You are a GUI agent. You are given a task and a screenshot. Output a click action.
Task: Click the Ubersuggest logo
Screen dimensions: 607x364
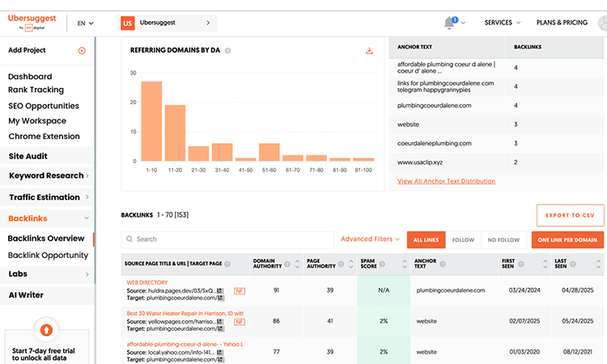pyautogui.click(x=32, y=23)
